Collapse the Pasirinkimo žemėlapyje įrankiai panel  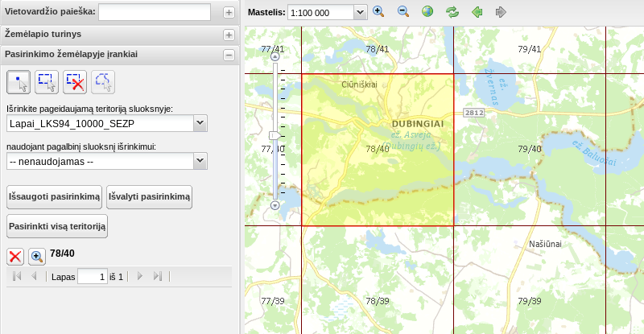pyautogui.click(x=229, y=55)
